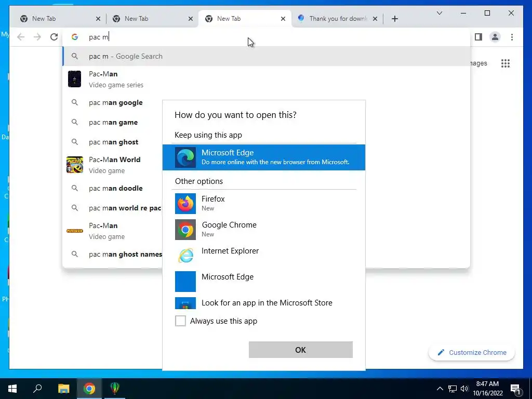Click the address bar with pac m
Image resolution: width=532 pixels, height=399 pixels.
tap(267, 37)
